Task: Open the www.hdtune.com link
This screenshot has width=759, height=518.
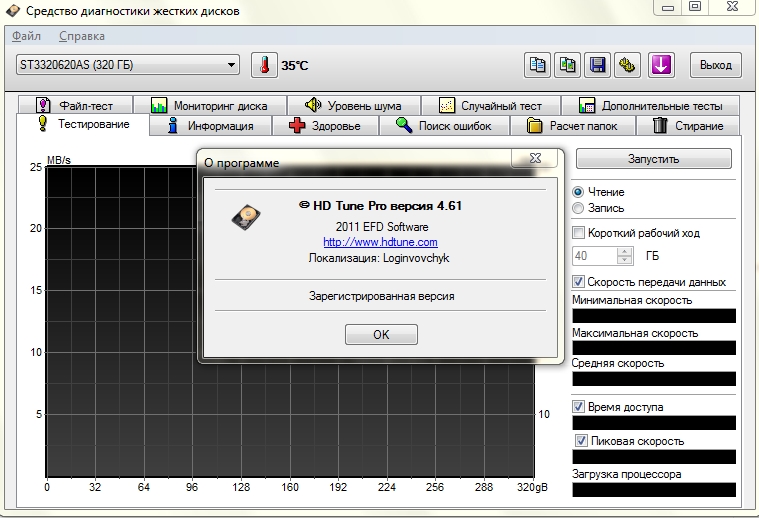Action: click(380, 242)
